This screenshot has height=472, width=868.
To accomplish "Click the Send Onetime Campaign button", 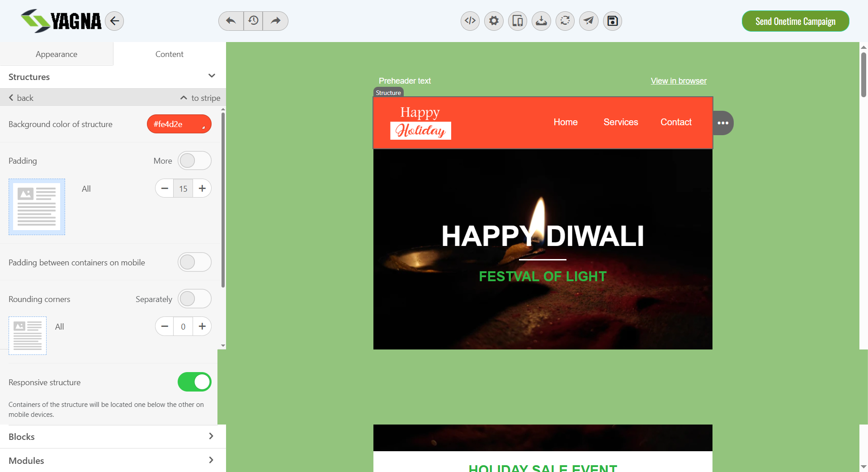I will (x=795, y=21).
